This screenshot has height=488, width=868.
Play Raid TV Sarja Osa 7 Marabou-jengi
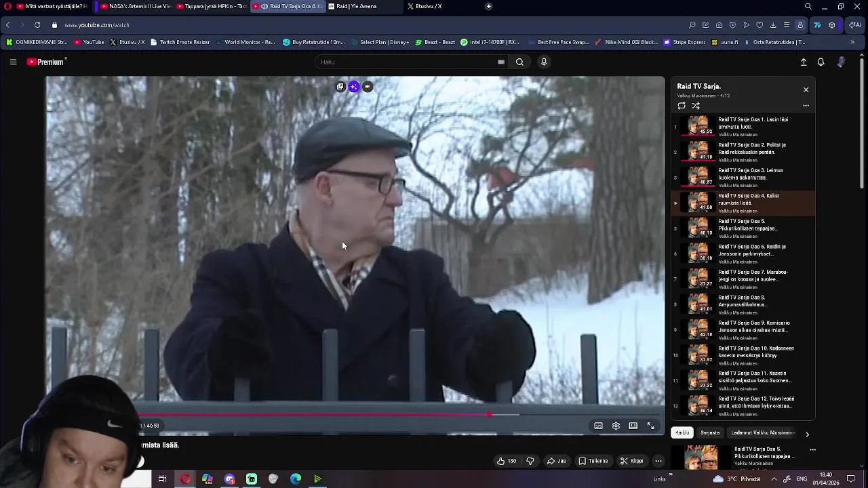[743, 279]
